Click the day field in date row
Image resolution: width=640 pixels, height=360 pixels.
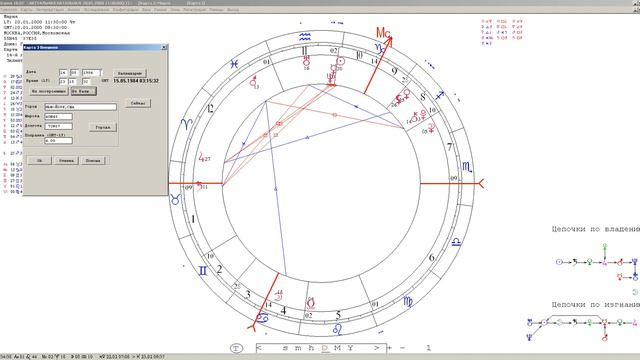tap(63, 72)
